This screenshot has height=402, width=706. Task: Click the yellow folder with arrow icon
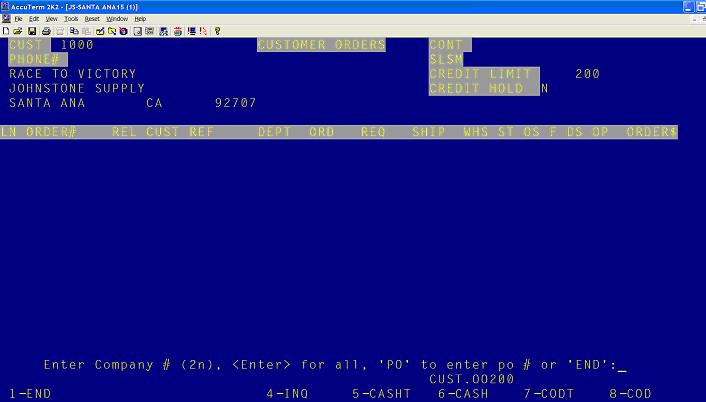point(112,31)
